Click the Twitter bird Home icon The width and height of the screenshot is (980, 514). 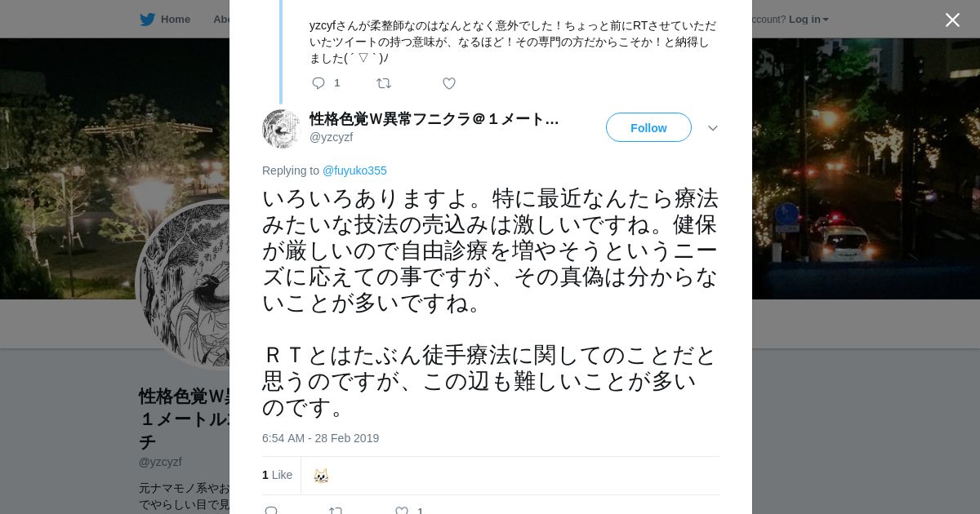coord(147,19)
